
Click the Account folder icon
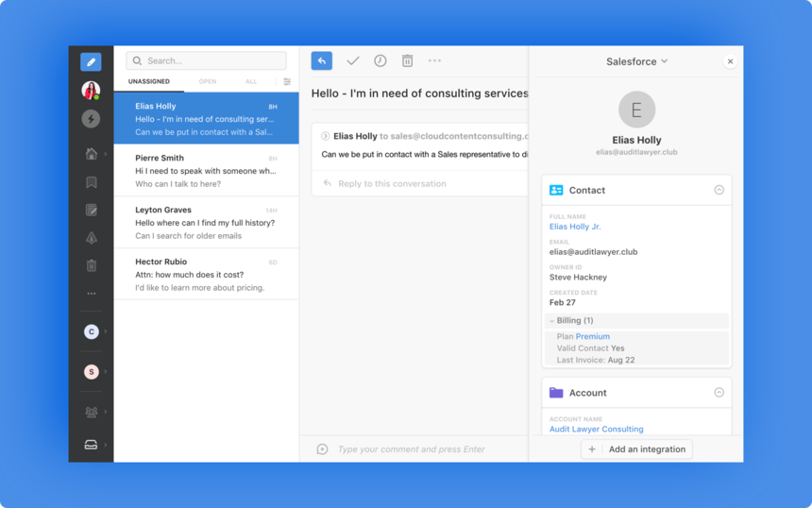[556, 393]
